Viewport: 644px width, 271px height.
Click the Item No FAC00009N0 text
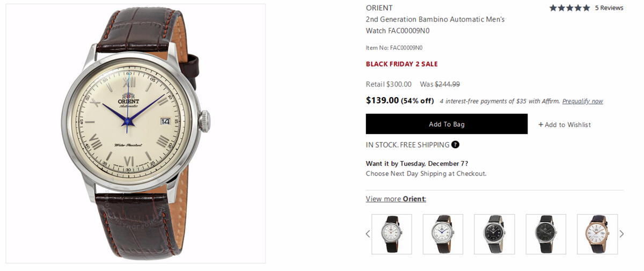(394, 48)
